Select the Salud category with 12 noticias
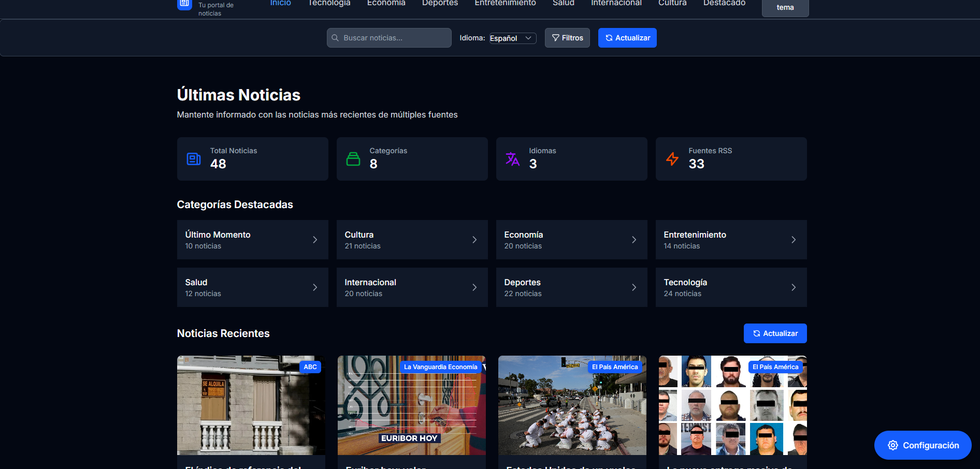Image resolution: width=980 pixels, height=469 pixels. pos(252,287)
